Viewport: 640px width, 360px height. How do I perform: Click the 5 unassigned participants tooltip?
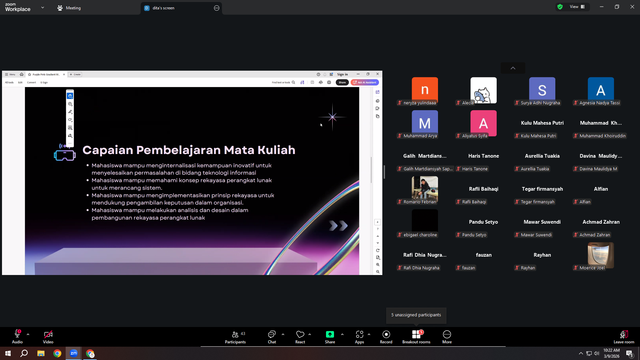coord(416,315)
